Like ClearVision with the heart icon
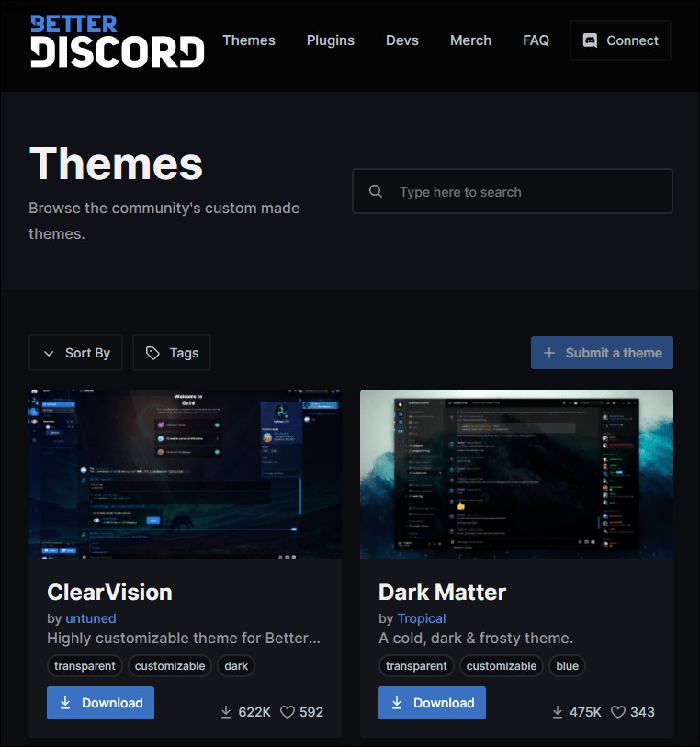 coord(288,712)
